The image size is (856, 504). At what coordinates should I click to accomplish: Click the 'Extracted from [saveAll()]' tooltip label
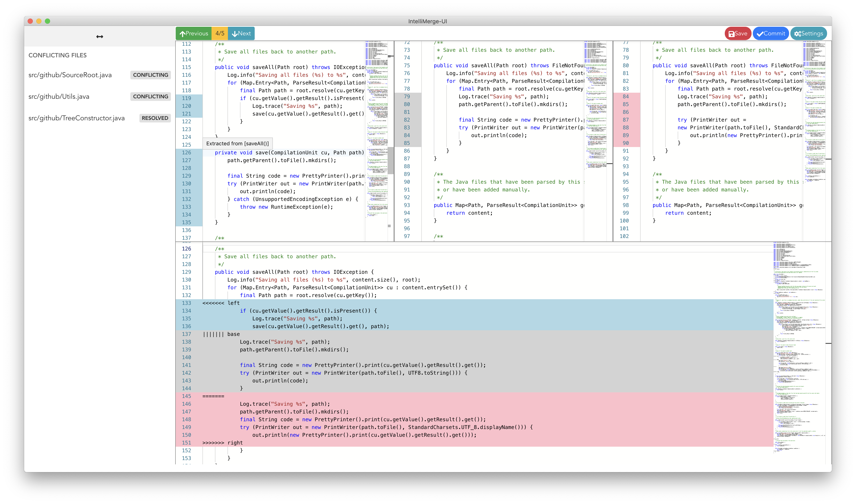237,144
